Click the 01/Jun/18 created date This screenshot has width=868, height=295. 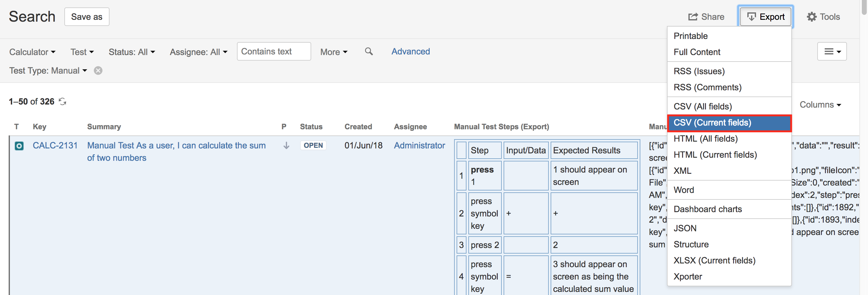[363, 145]
